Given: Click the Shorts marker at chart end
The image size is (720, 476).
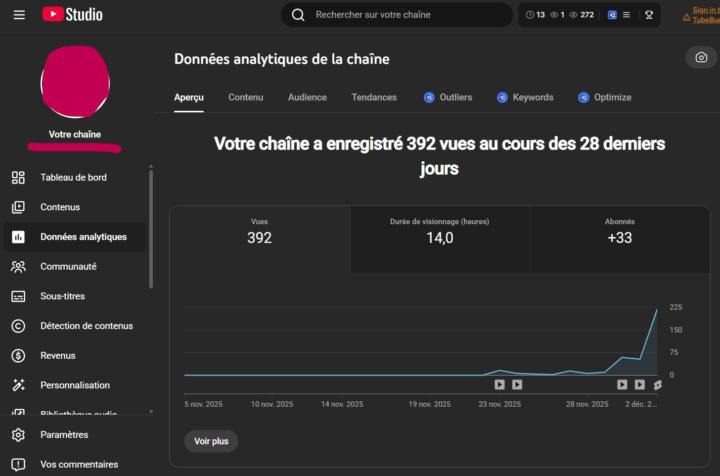Looking at the screenshot, I should pos(658,385).
